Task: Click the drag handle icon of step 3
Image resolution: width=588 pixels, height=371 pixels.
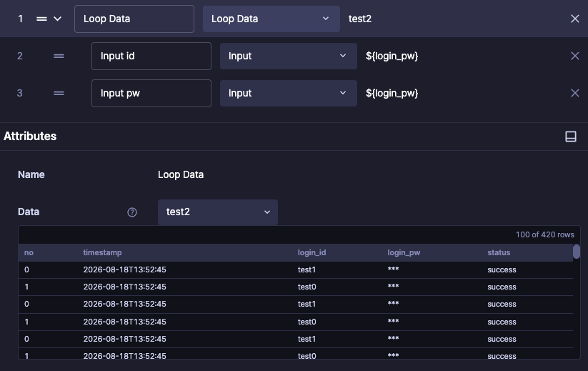Action: click(59, 93)
